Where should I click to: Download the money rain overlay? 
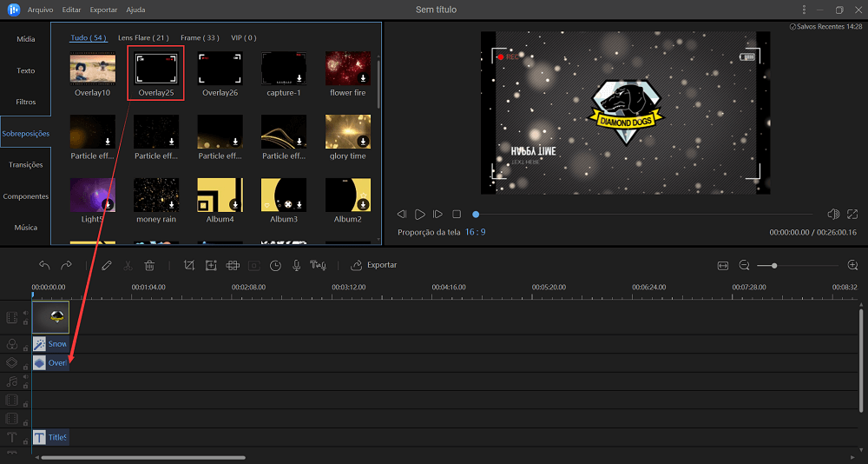[x=172, y=205]
